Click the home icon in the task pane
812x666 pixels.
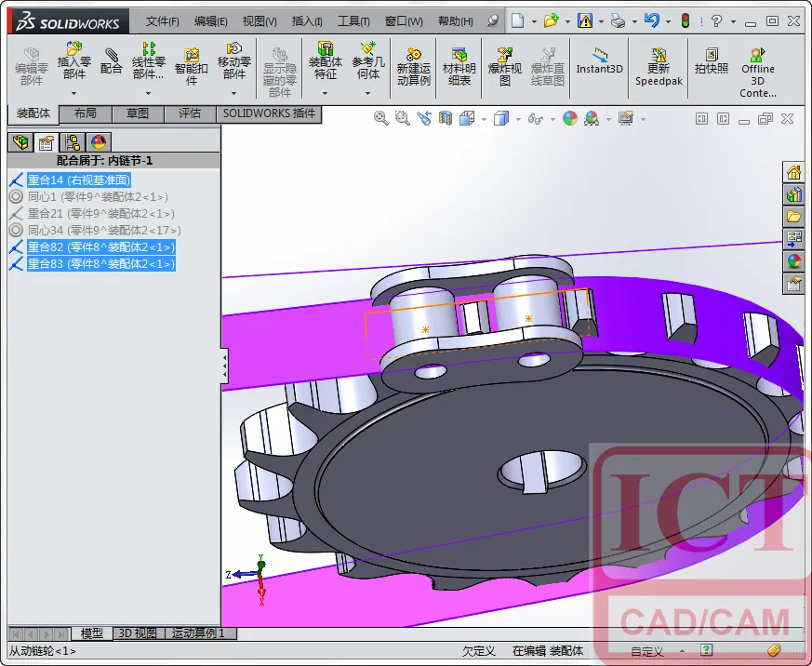pyautogui.click(x=793, y=172)
